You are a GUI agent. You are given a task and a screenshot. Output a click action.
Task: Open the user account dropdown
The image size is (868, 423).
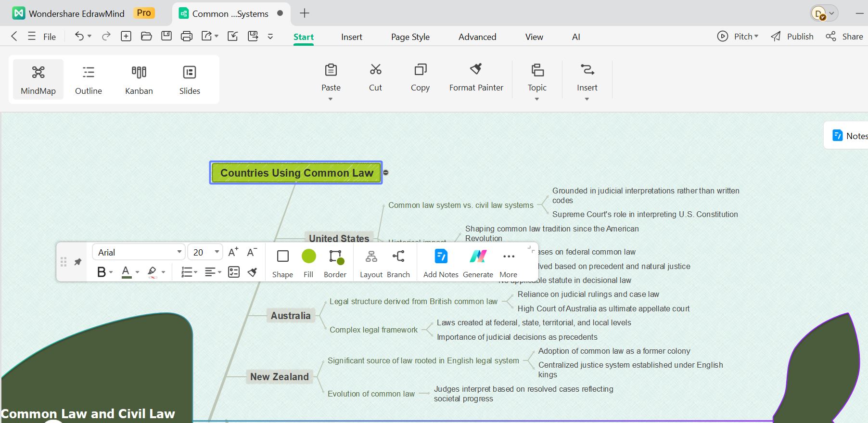coord(824,13)
